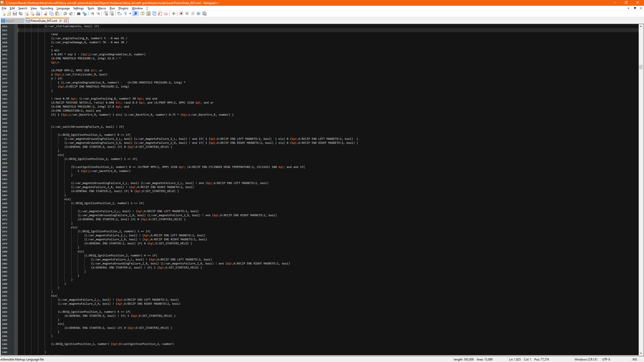Toggle the monitoring eye icon
The height and width of the screenshot is (362, 644).
(x=173, y=14)
